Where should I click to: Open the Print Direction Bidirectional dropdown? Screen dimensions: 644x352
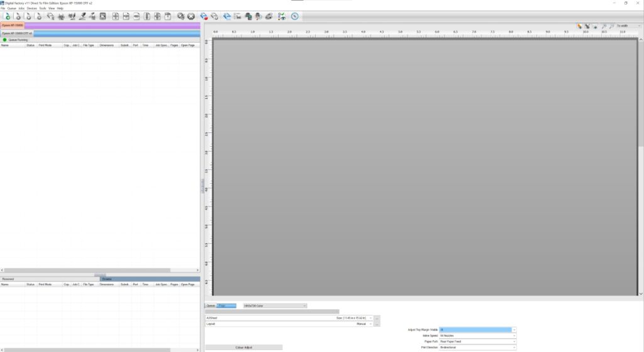click(x=477, y=348)
